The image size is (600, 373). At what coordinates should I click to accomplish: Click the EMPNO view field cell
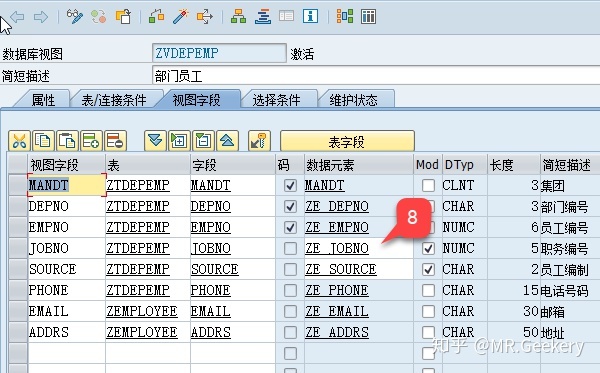click(x=67, y=228)
